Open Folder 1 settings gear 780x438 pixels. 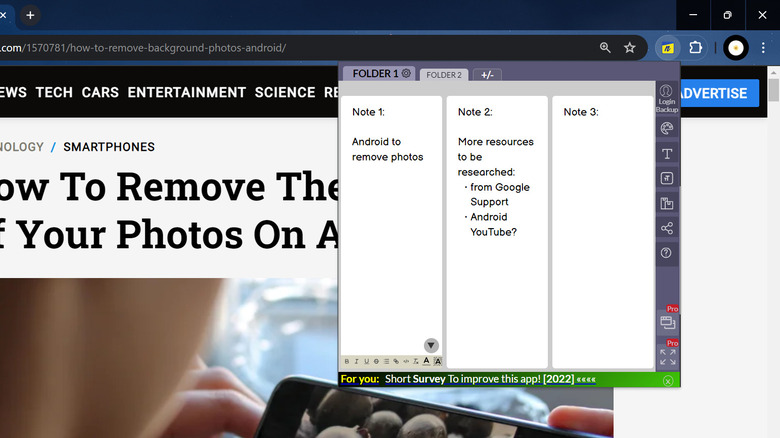click(406, 74)
